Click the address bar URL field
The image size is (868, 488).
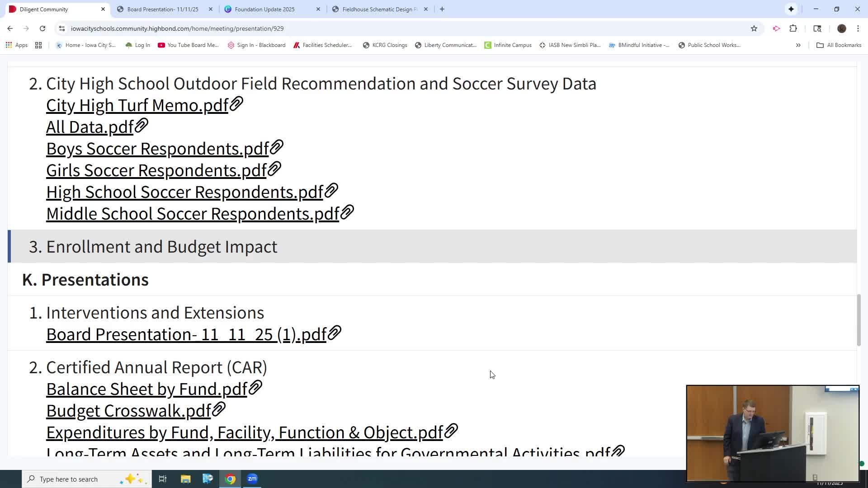(177, 28)
